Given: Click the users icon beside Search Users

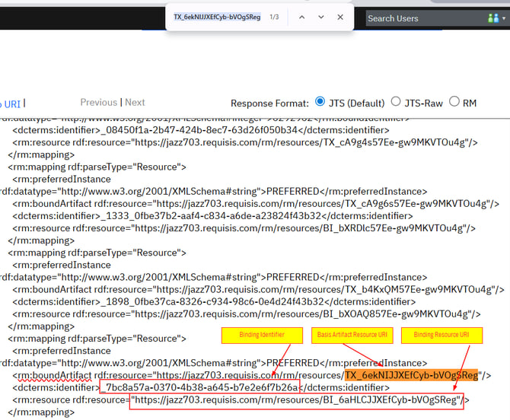Looking at the screenshot, I should (492, 17).
